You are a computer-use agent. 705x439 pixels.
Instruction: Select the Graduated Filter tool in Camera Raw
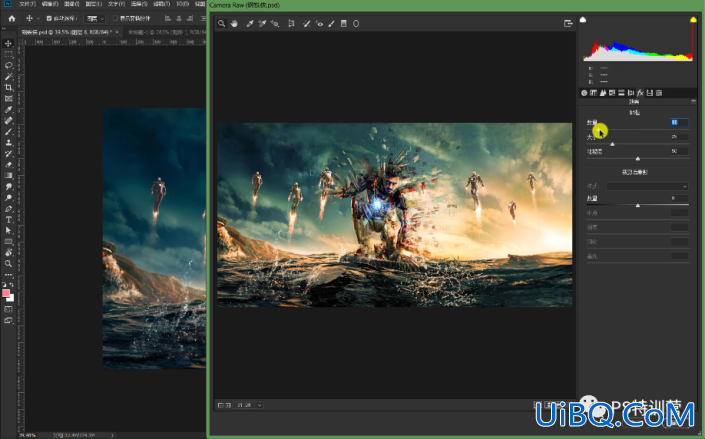(x=344, y=23)
